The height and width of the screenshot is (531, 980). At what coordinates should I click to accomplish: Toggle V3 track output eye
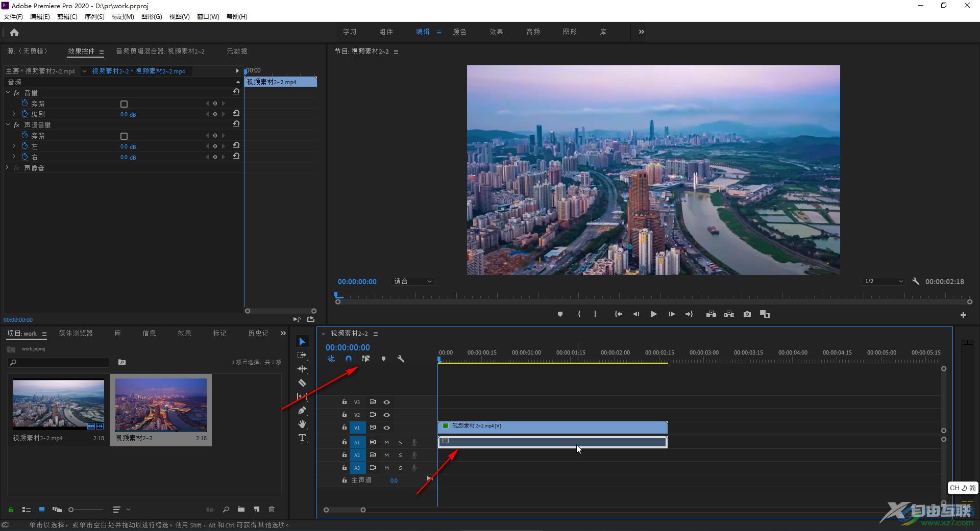pyautogui.click(x=386, y=402)
